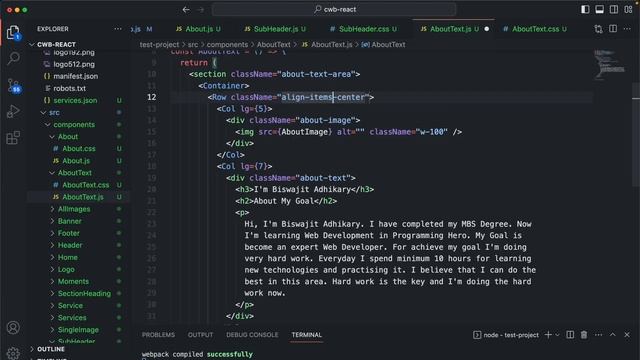Switch to the AboutText.css tab
This screenshot has height=360, width=640.
point(535,29)
